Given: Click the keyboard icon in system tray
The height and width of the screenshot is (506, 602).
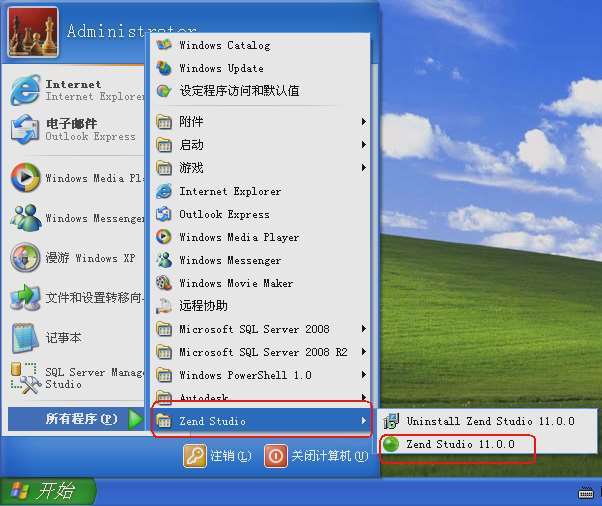Looking at the screenshot, I should (x=586, y=493).
